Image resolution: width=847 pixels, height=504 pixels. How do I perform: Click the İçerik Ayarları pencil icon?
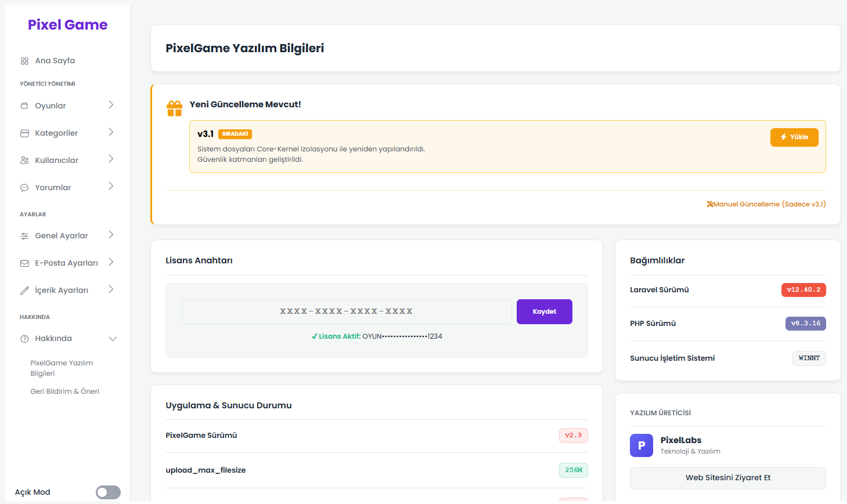(24, 291)
